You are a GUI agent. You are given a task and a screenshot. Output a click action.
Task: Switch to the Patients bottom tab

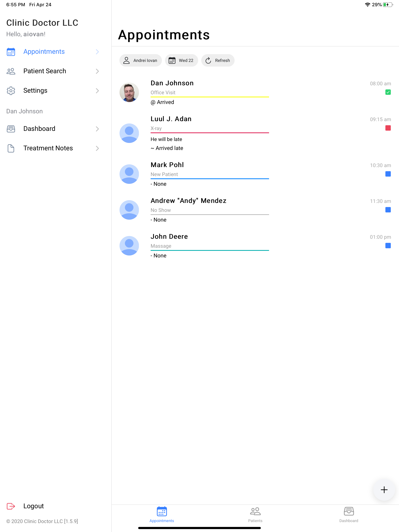point(255,515)
